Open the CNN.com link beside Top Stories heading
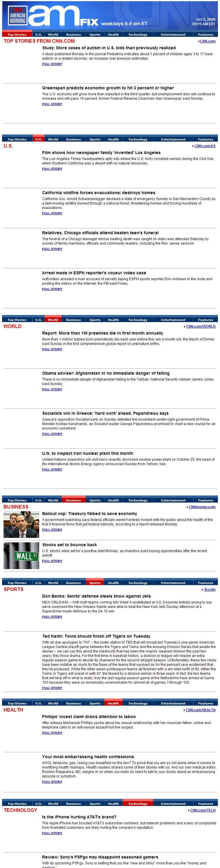Viewport: 220px width, 868px height. click(208, 41)
